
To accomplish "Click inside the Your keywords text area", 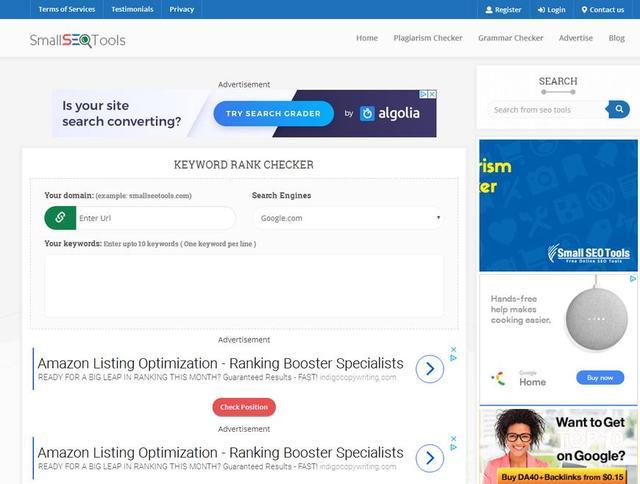I will [x=244, y=285].
